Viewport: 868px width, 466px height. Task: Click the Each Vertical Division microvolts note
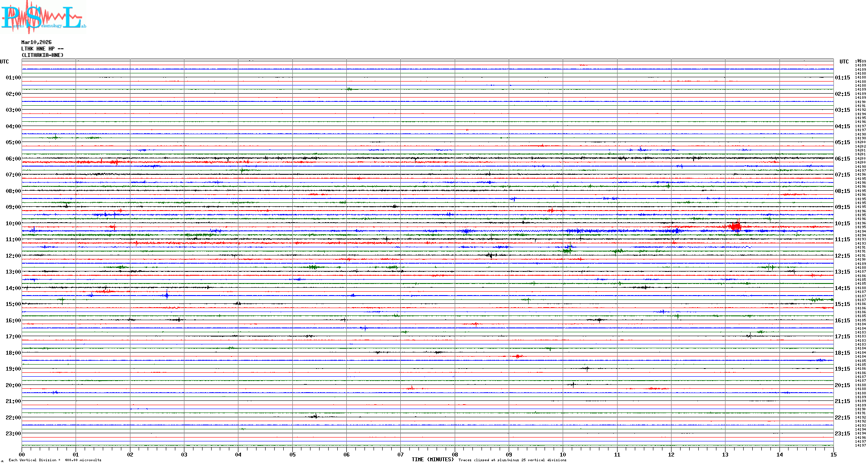pyautogui.click(x=55, y=460)
